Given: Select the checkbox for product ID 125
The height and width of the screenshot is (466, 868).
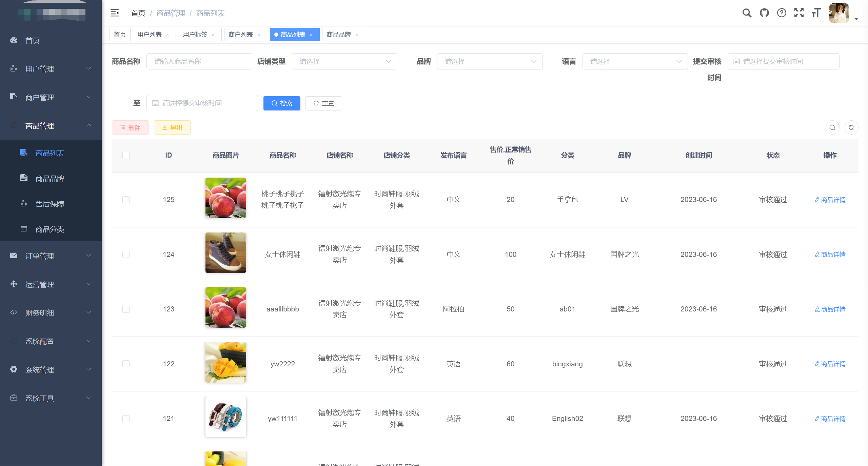Looking at the screenshot, I should coord(126,200).
